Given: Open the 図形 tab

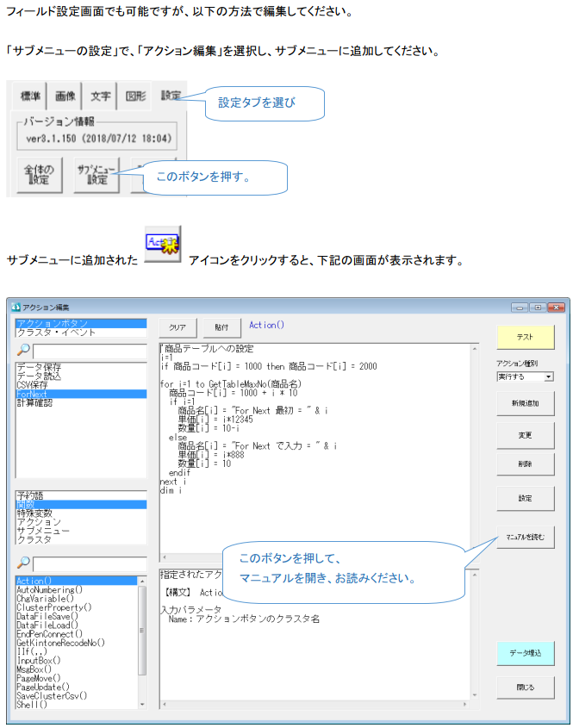Looking at the screenshot, I should click(x=135, y=96).
